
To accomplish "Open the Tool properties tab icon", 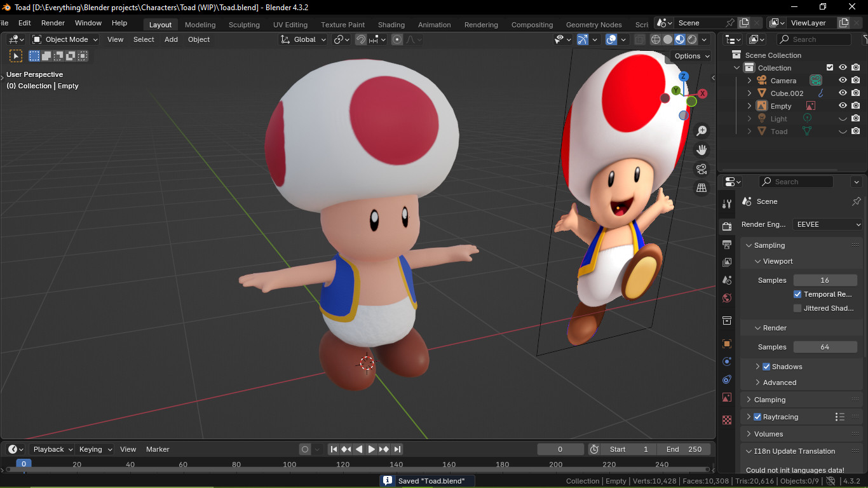I will point(727,204).
